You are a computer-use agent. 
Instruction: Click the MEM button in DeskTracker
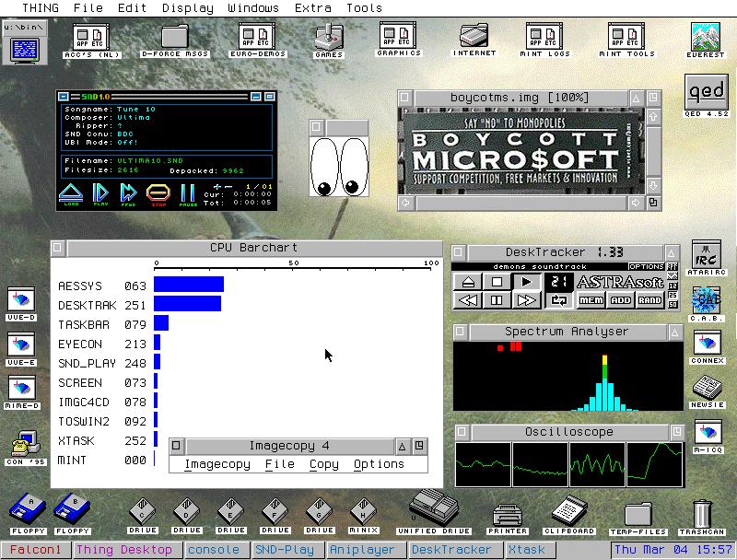(591, 300)
